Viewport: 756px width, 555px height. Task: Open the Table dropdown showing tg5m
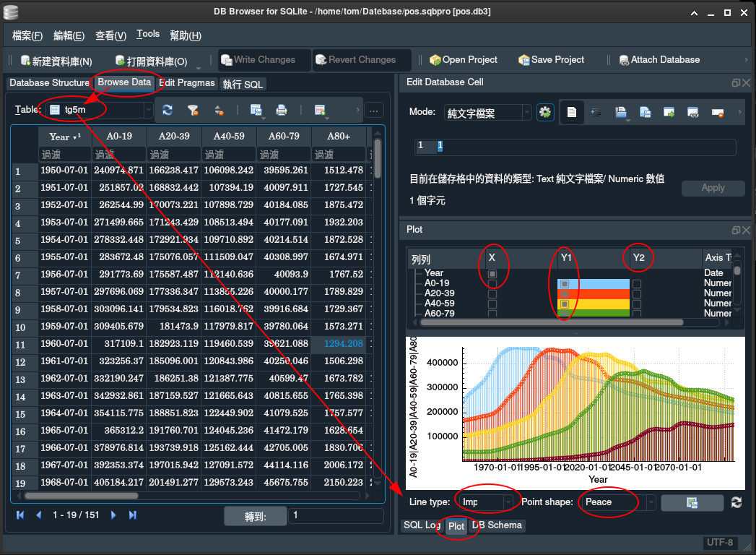[100, 110]
